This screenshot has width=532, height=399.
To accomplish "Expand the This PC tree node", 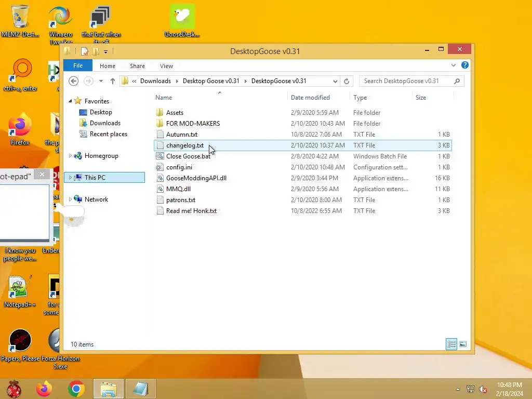I will coord(70,178).
